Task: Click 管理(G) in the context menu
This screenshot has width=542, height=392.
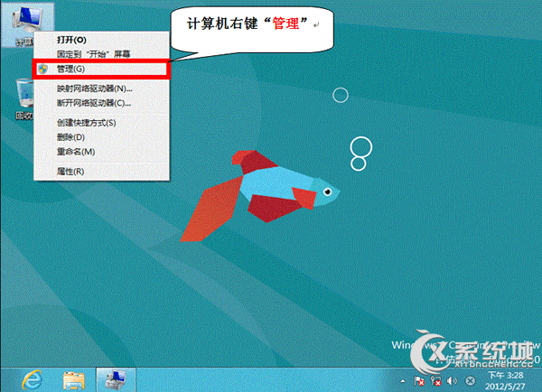Action: [70, 70]
